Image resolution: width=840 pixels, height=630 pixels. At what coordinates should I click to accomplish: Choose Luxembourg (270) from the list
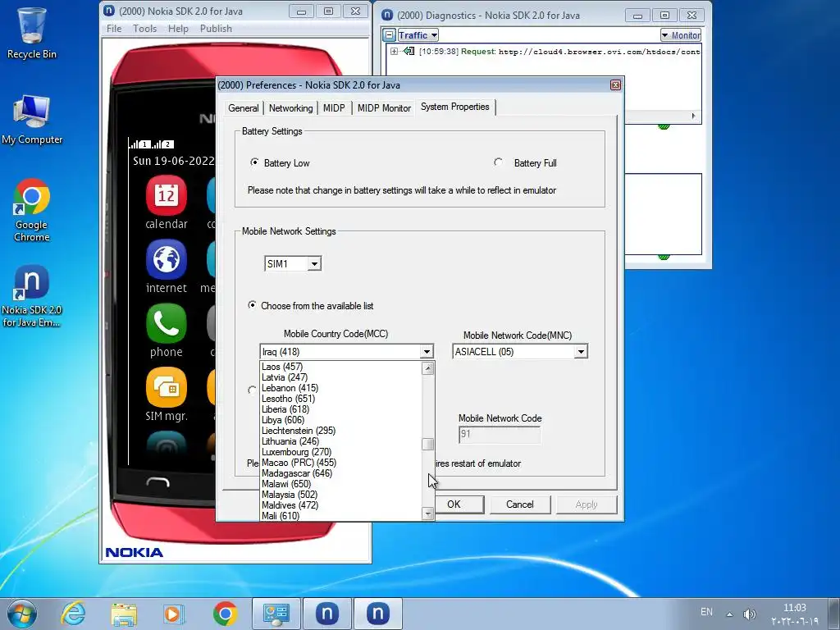(341, 452)
